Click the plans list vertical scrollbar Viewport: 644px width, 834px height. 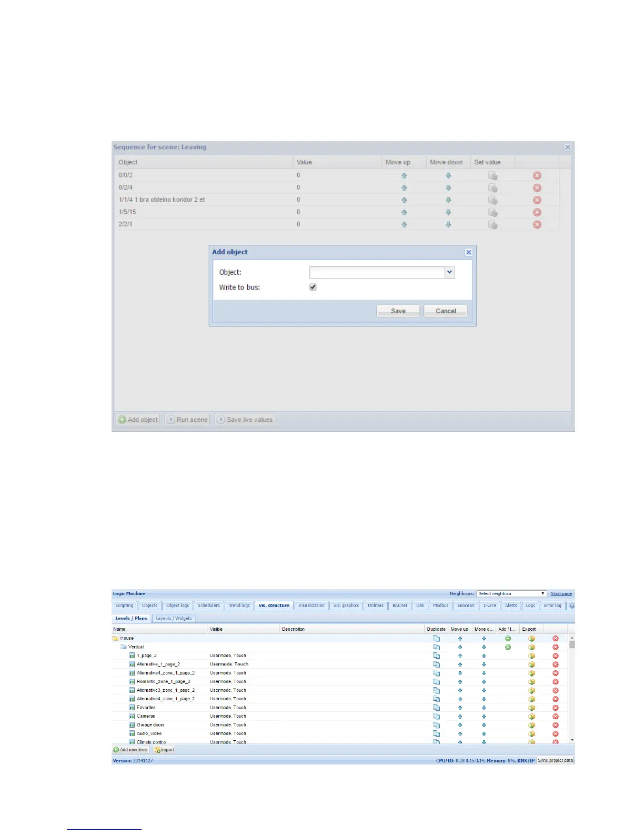coord(572,689)
